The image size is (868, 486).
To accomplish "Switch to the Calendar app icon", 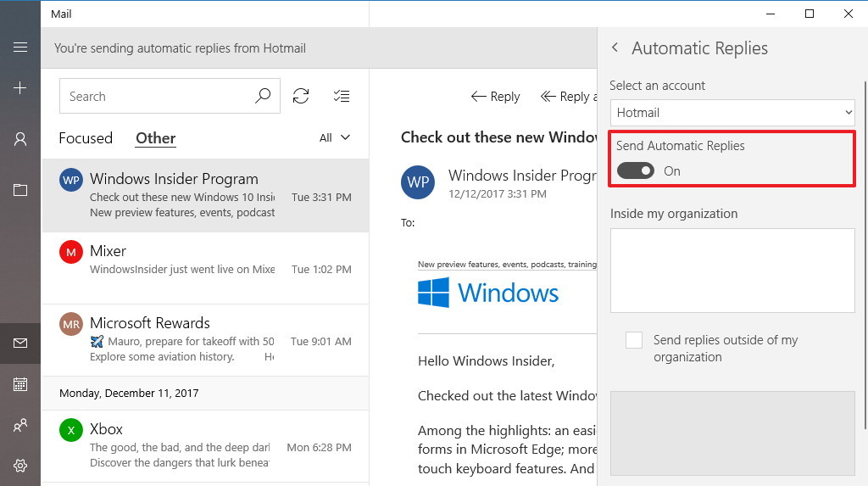I will (x=20, y=384).
